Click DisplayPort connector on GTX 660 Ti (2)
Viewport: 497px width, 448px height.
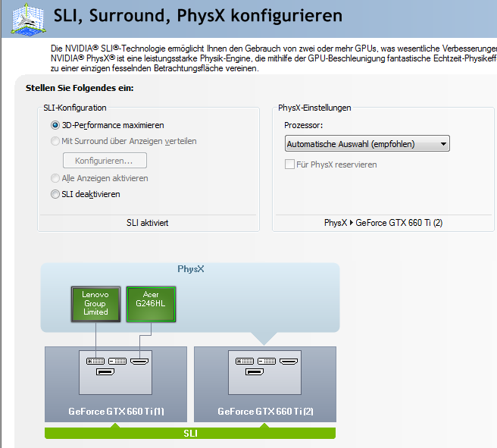pyautogui.click(x=255, y=371)
